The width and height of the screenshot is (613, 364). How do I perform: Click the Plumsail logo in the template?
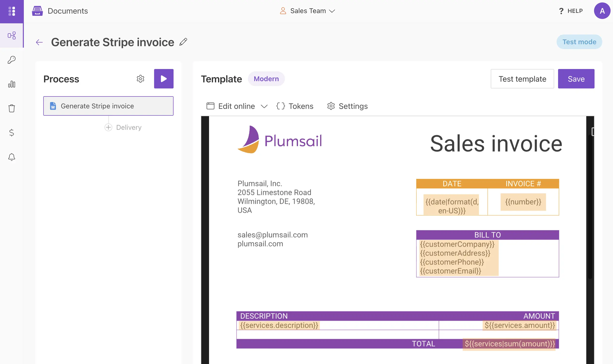pyautogui.click(x=280, y=140)
